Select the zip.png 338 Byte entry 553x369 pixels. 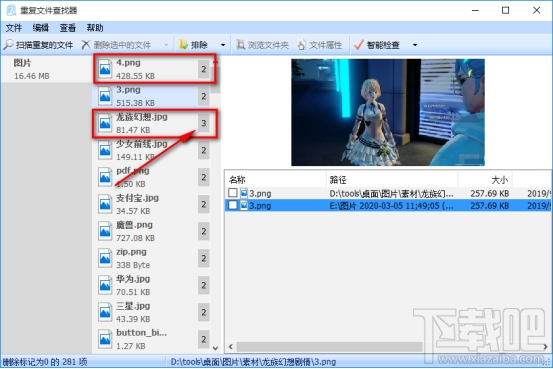[x=152, y=258]
